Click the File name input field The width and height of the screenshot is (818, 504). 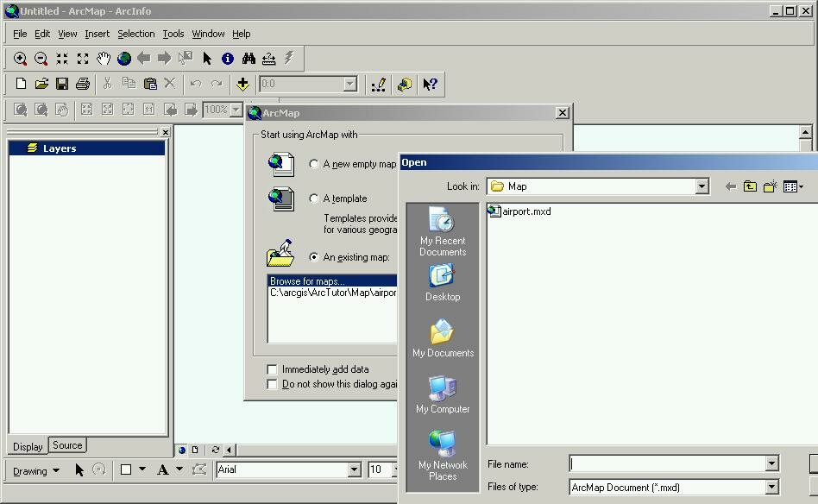tap(668, 463)
